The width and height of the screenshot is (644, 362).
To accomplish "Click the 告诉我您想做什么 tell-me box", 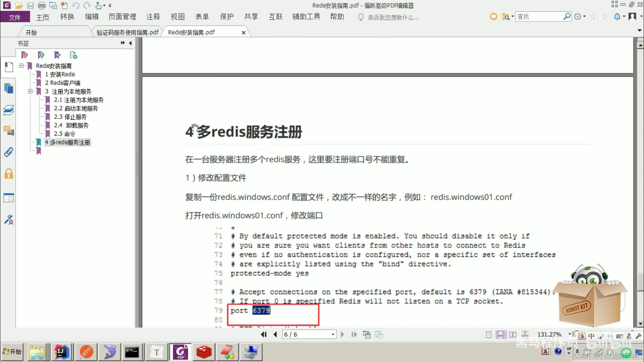I will (x=393, y=17).
